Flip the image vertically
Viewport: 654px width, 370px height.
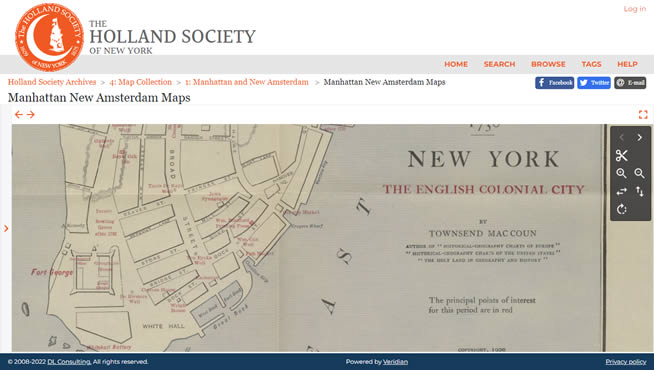click(639, 191)
